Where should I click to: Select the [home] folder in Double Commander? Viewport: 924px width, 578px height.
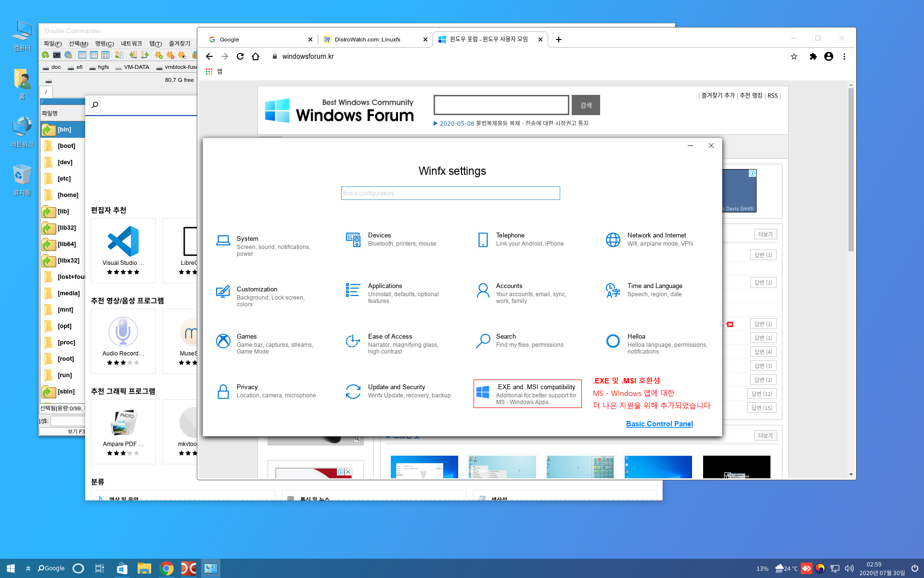63,195
